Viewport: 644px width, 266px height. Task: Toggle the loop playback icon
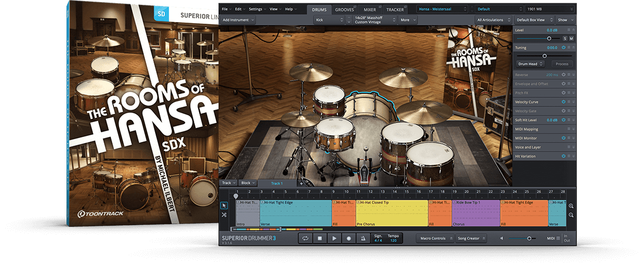(x=305, y=238)
